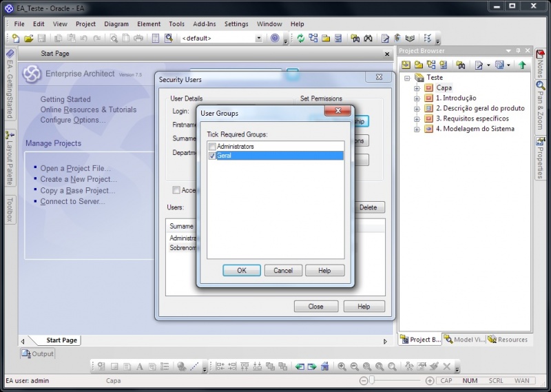This screenshot has width=551, height=392.
Task: Click the green refresh icon in top toolbar
Action: 301,39
